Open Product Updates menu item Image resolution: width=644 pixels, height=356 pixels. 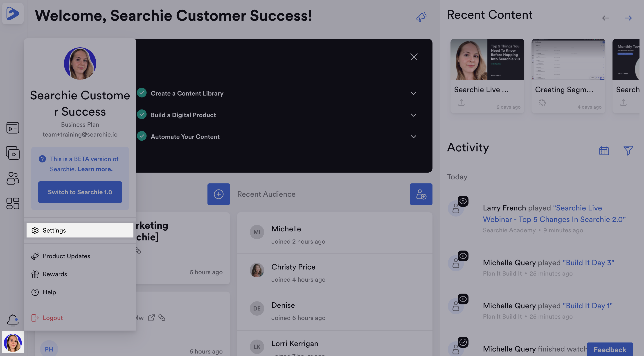click(80, 256)
